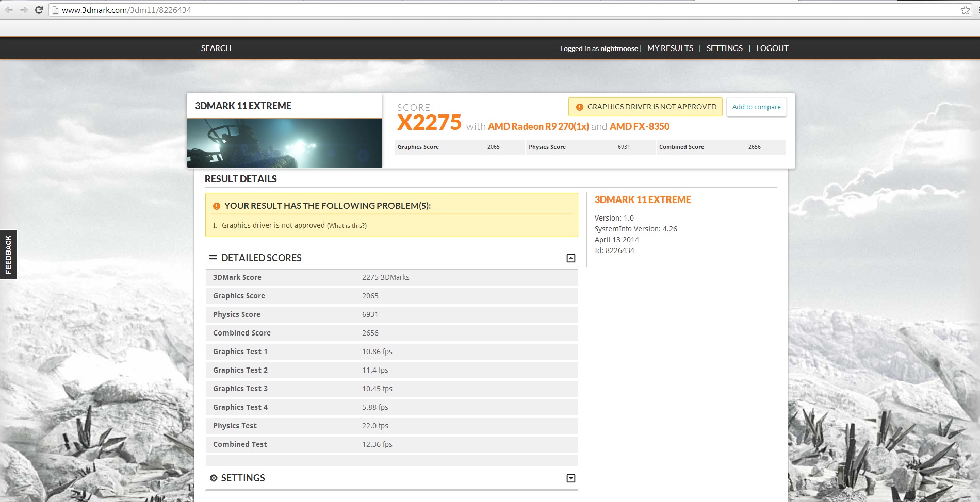Select the 3DMark Score row
This screenshot has height=502, width=980.
click(391, 277)
